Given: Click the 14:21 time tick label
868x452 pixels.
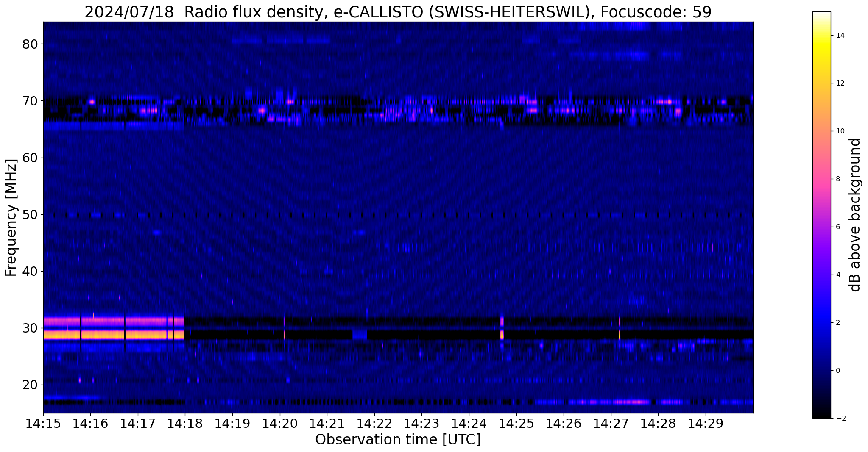Looking at the screenshot, I should [x=327, y=424].
